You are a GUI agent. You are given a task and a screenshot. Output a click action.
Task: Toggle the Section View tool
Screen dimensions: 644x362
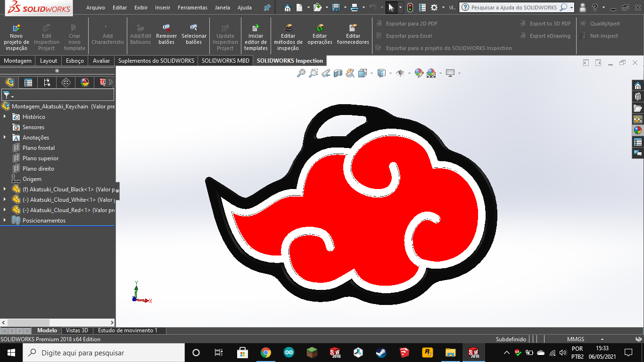[x=338, y=73]
